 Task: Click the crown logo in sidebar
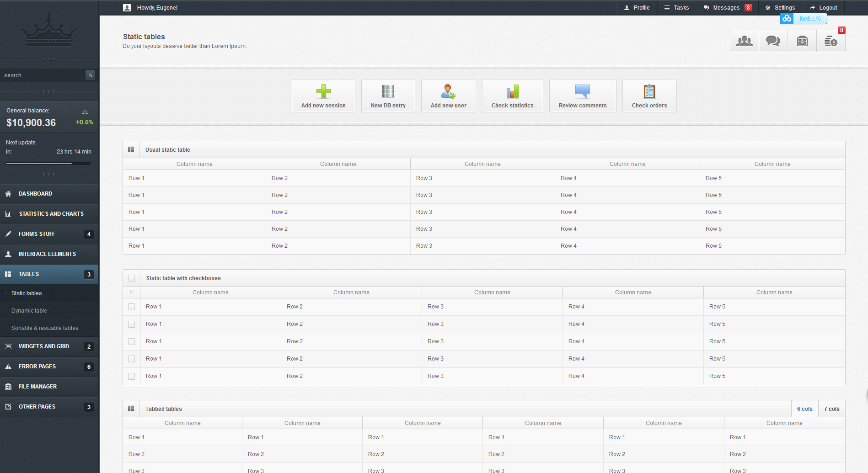pyautogui.click(x=49, y=31)
